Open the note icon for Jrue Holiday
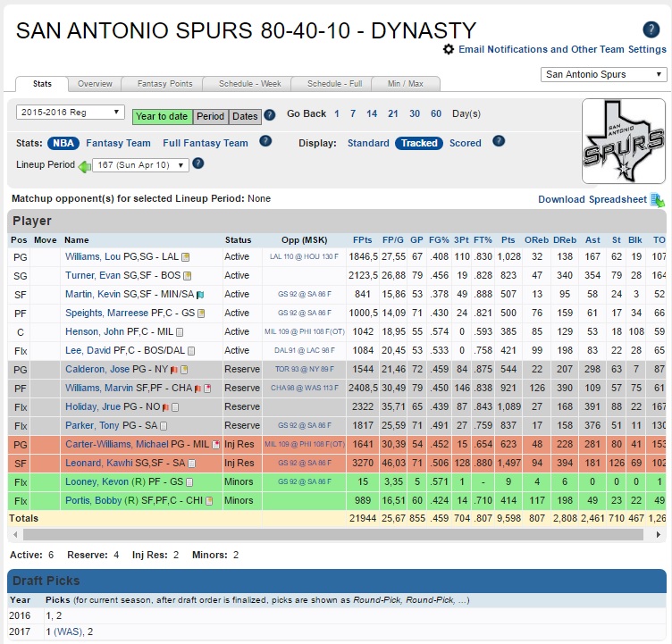Image resolution: width=672 pixels, height=644 pixels. tap(175, 407)
